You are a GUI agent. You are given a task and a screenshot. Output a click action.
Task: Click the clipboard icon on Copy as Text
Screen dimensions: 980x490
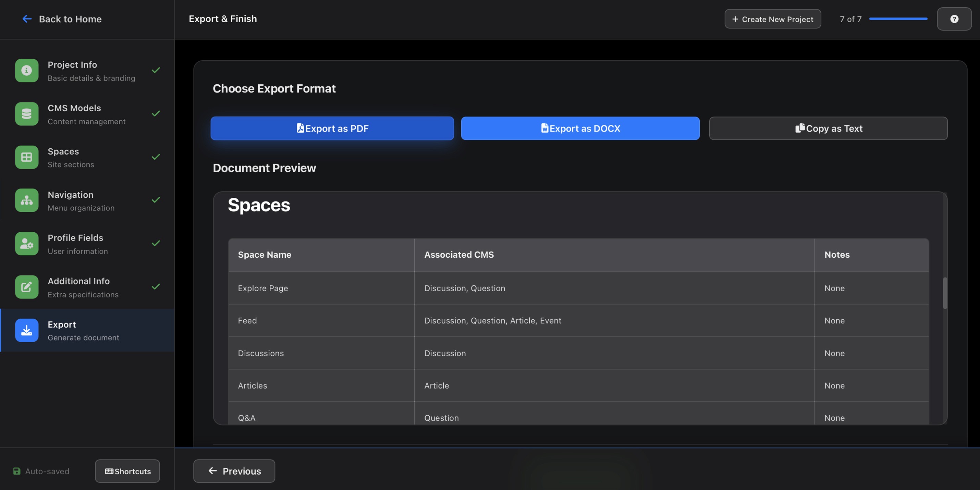[x=800, y=128]
